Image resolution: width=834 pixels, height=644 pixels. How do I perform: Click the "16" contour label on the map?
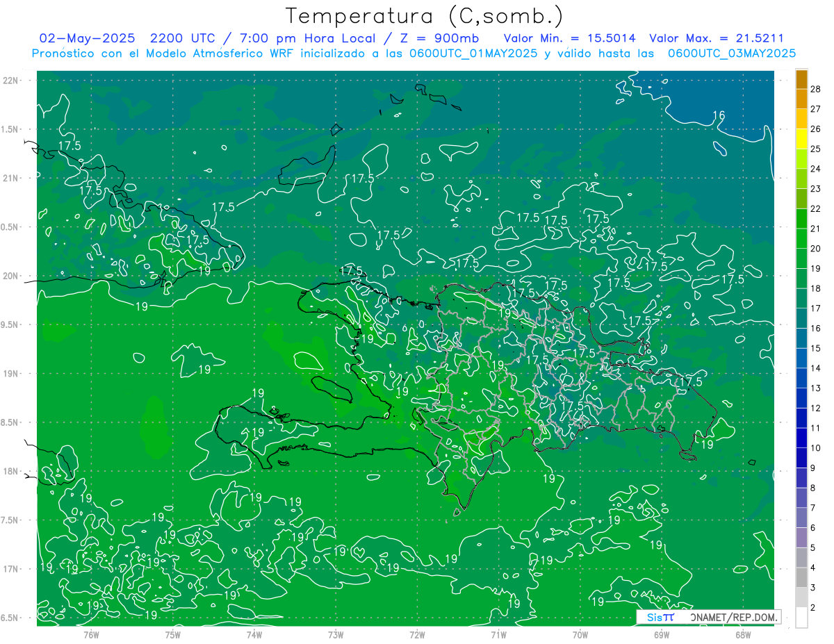[719, 115]
